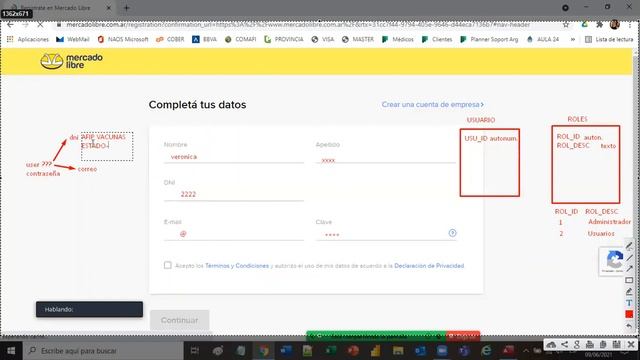
Task: Close the capture tool with X
Action: pyautogui.click(x=631, y=345)
